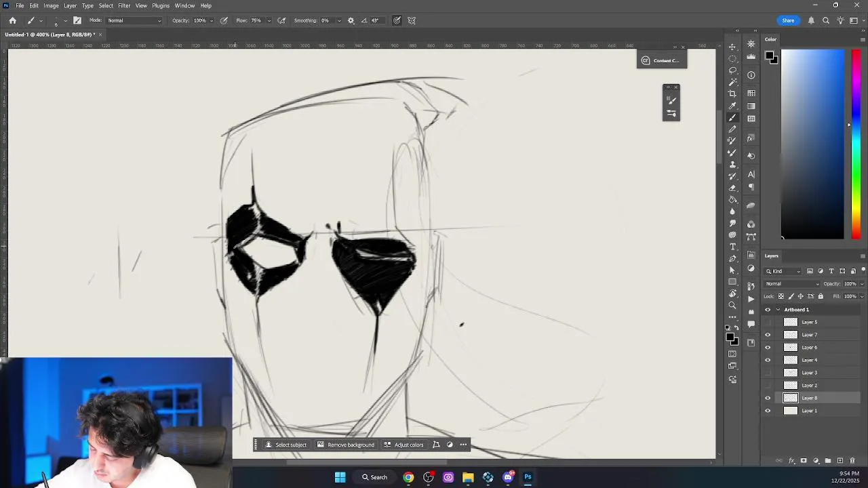Hide Layer 8 visibility eye

(x=768, y=398)
